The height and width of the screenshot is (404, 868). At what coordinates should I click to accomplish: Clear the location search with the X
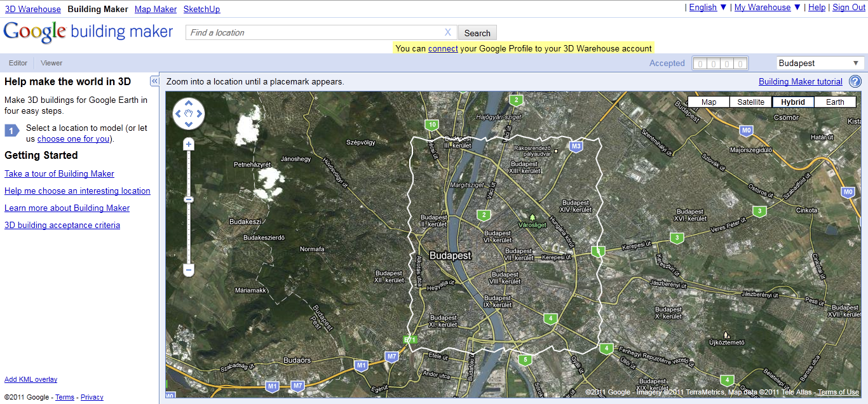tap(448, 32)
